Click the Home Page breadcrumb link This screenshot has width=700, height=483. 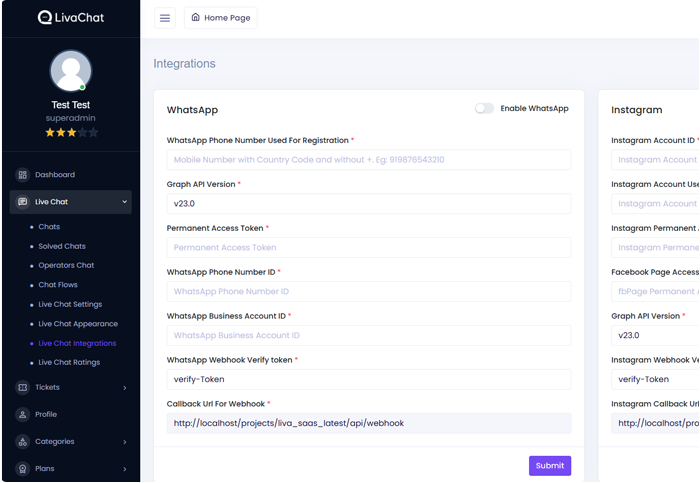pos(221,18)
